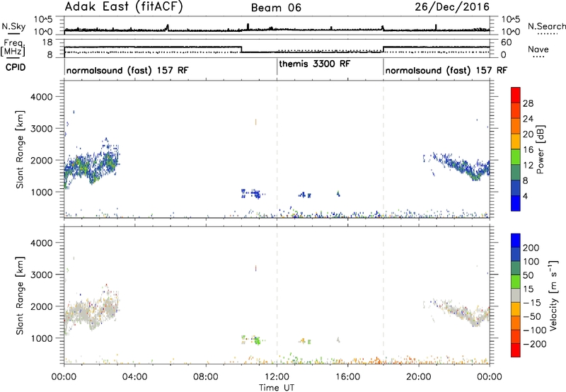This screenshot has width=566, height=392.
Task: Click the '20:00' time axis tick label
Action: (x=419, y=377)
